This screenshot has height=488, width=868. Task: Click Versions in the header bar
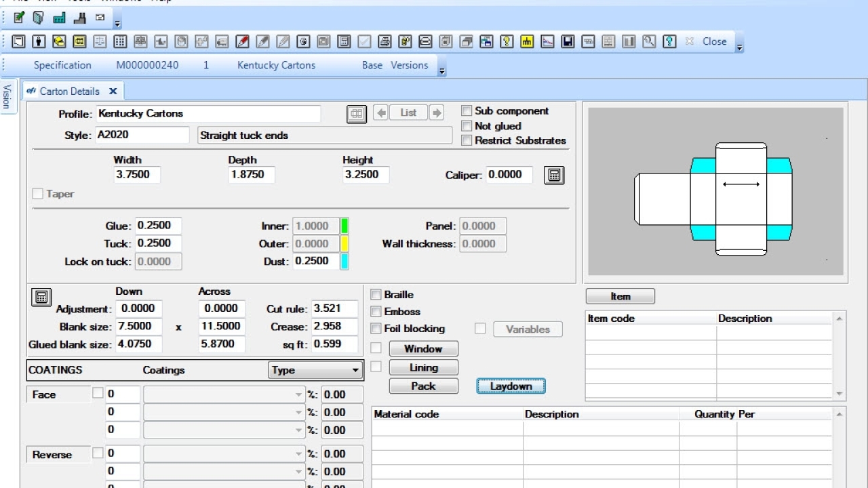(410, 65)
